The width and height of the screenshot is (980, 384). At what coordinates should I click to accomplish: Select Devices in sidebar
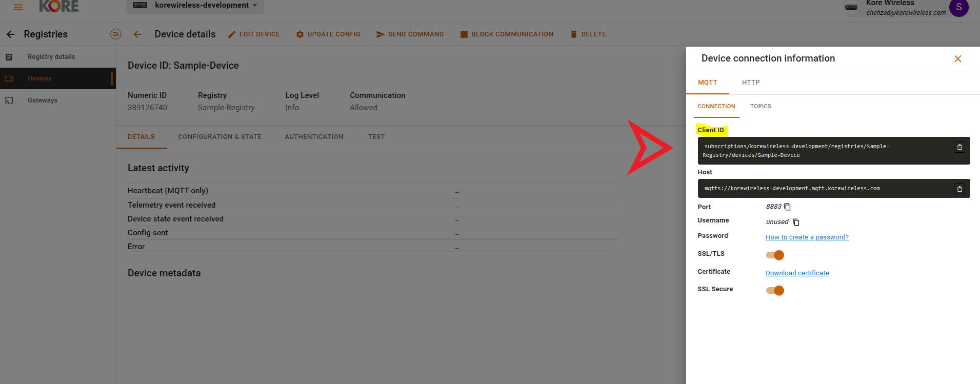pos(58,78)
